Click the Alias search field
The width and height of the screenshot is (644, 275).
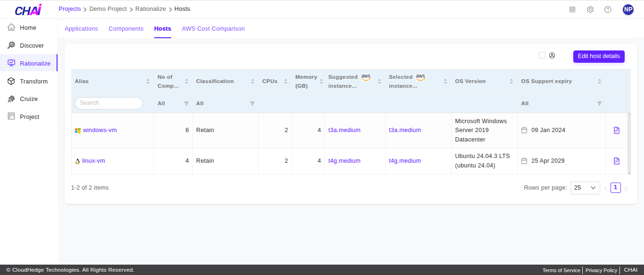point(109,103)
